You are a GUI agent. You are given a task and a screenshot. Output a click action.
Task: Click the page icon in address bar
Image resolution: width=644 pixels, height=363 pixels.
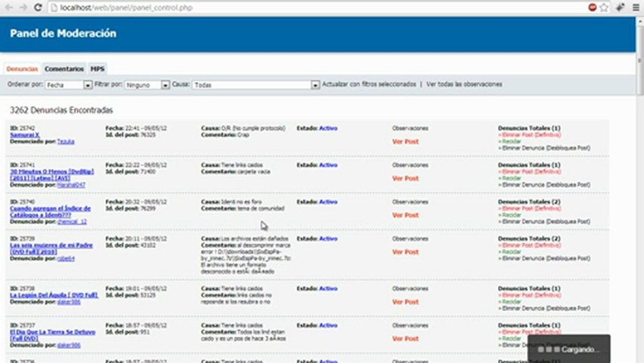[x=54, y=8]
